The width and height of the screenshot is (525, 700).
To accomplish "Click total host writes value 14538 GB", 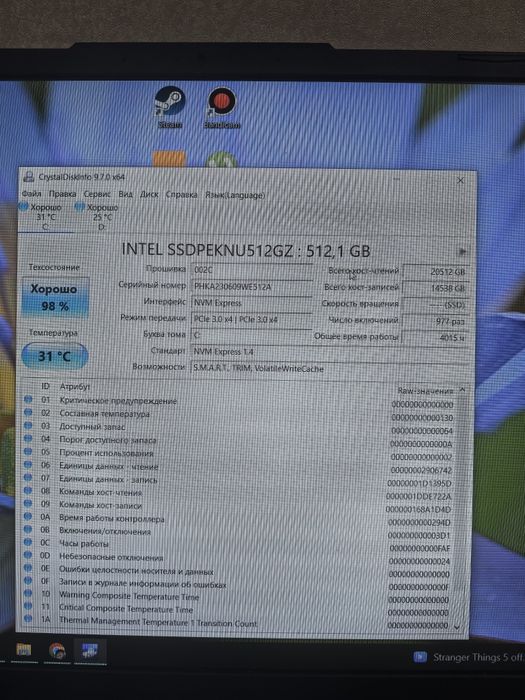I will (435, 288).
